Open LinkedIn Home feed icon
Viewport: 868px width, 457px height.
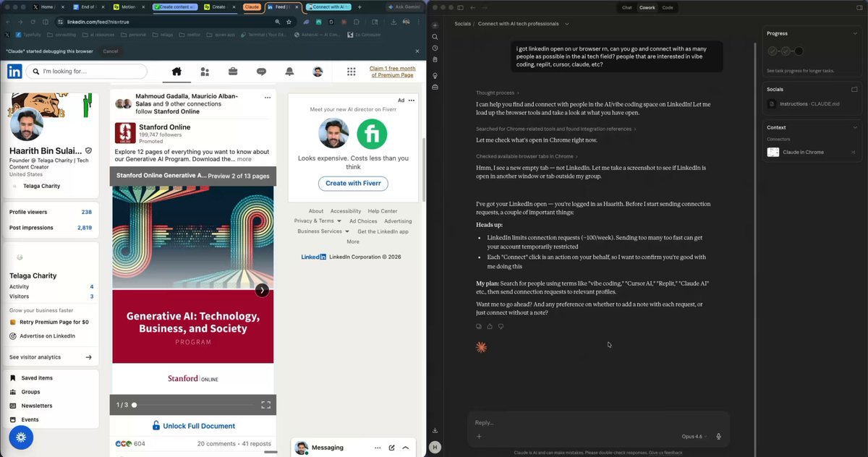[176, 72]
